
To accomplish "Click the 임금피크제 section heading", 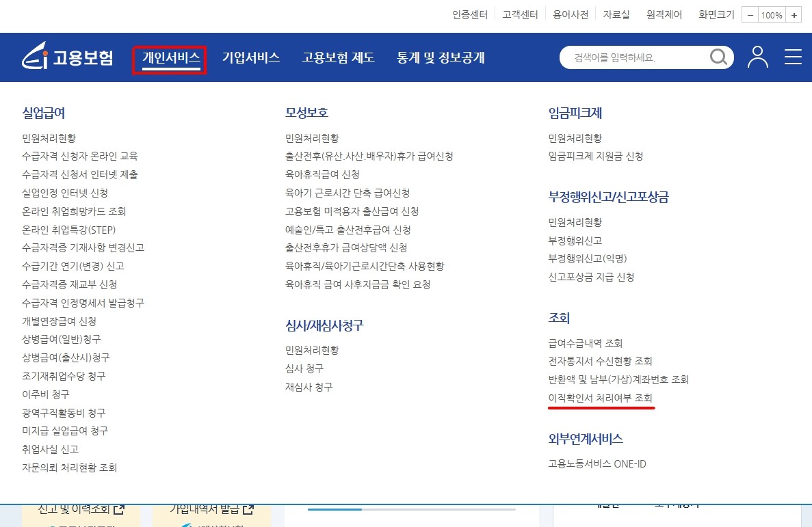I will pos(575,113).
